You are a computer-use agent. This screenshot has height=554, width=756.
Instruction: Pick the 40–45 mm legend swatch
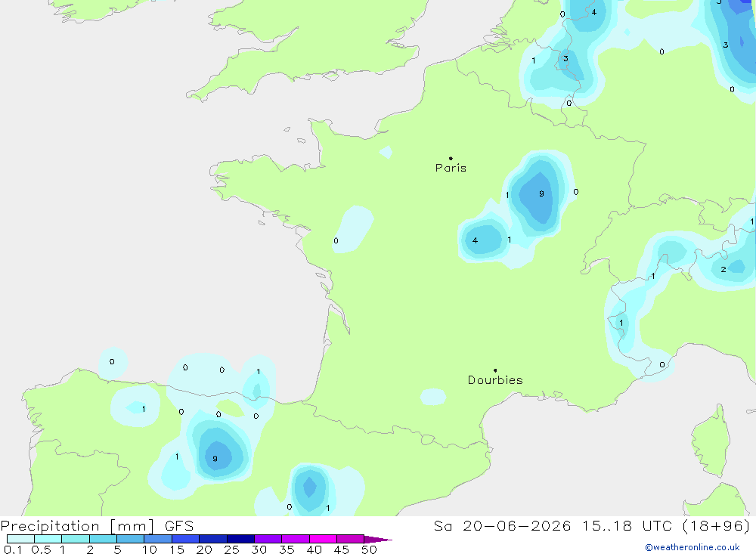323,539
